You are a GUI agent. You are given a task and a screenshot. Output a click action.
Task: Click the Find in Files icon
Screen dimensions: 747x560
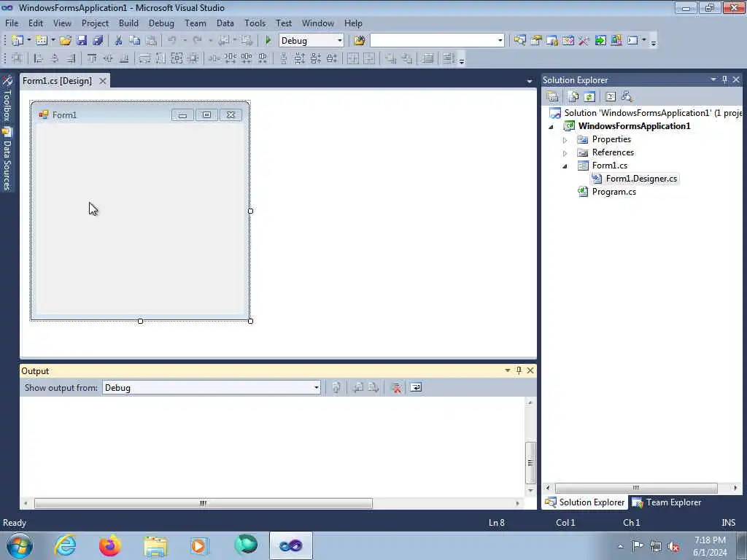point(359,41)
